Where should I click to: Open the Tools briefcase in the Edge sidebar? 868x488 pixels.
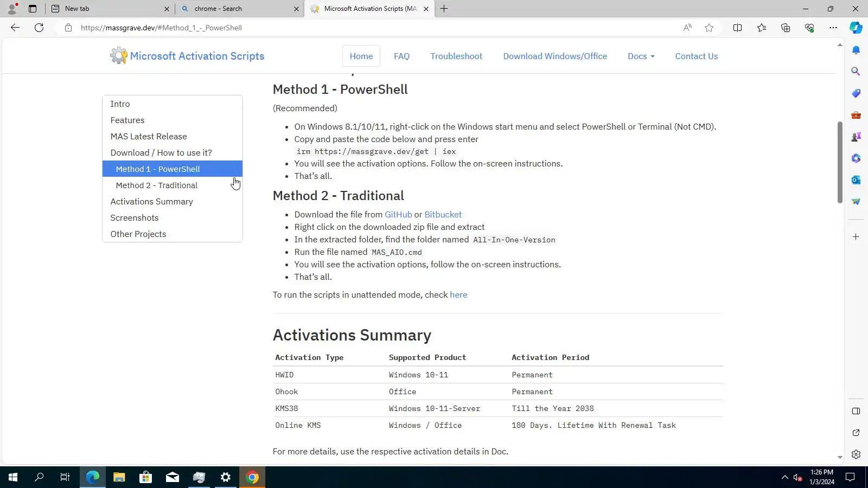[x=856, y=115]
